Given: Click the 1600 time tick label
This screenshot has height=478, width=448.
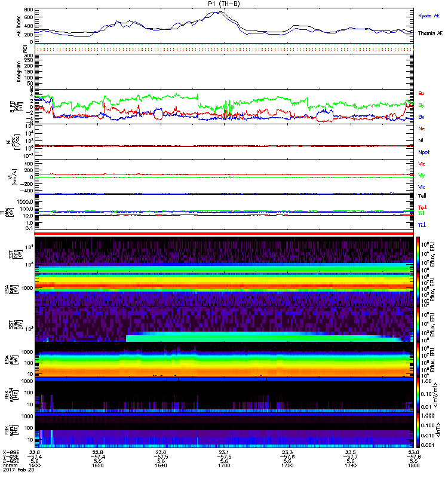Looking at the screenshot, I should point(35,465).
